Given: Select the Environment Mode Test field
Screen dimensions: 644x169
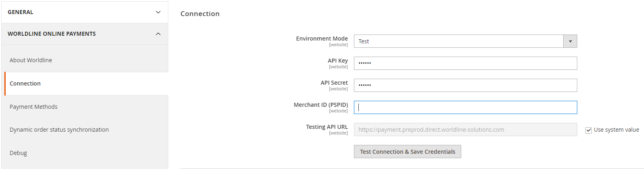Looking at the screenshot, I should (465, 41).
